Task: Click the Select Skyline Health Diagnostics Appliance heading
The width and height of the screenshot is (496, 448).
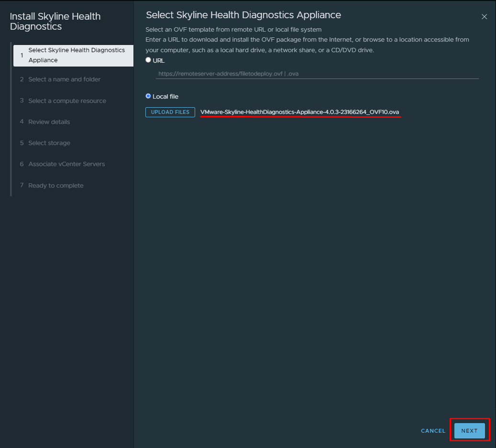Action: pos(243,15)
